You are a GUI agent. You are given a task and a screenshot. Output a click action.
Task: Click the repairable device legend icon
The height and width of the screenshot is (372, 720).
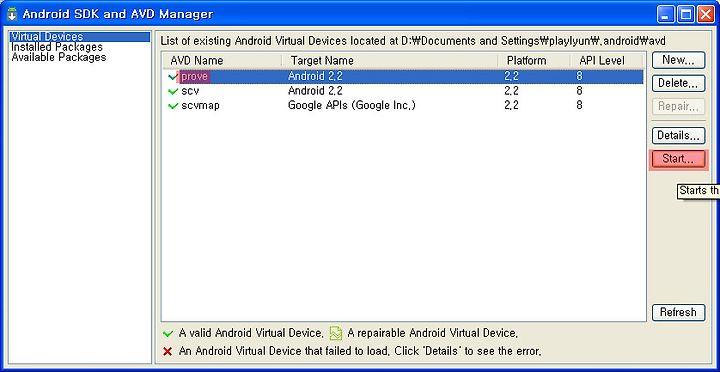(x=336, y=333)
